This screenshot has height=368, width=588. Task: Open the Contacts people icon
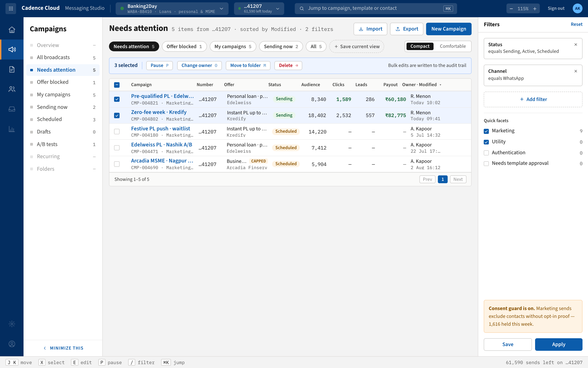12,89
